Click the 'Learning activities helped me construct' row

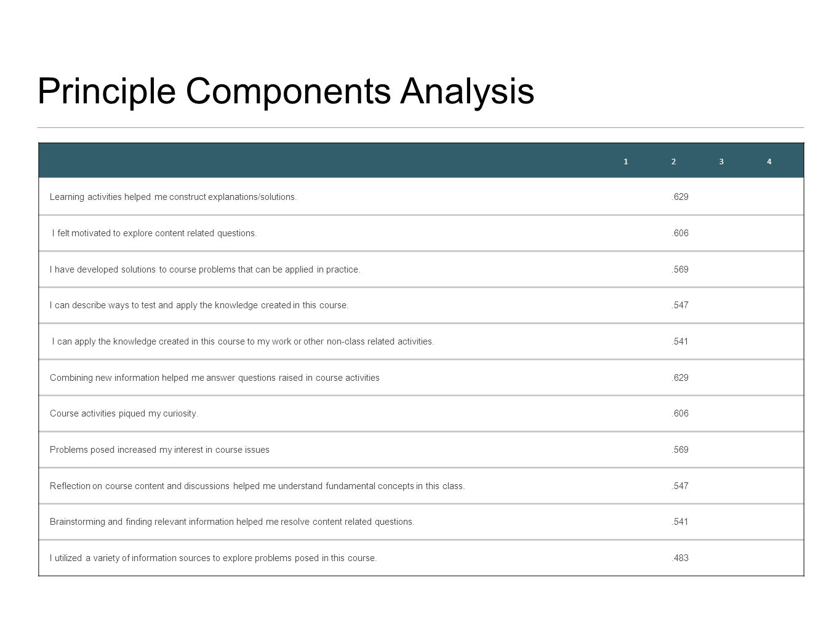421,197
